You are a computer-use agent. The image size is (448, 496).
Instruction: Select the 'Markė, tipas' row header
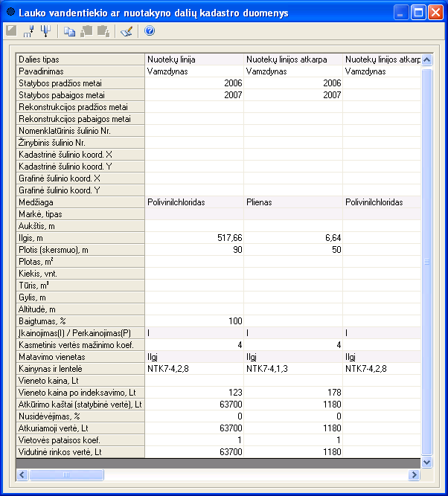point(80,214)
